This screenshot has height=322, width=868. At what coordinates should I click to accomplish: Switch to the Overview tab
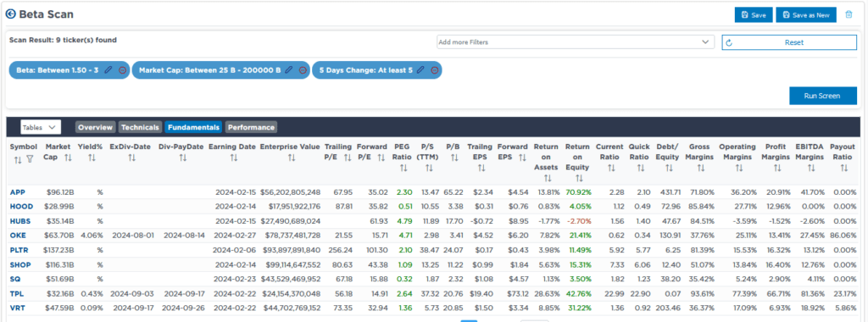[x=96, y=127]
